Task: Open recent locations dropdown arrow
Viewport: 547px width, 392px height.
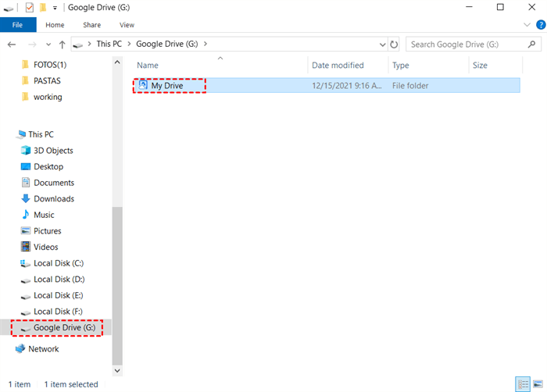Action: 48,45
